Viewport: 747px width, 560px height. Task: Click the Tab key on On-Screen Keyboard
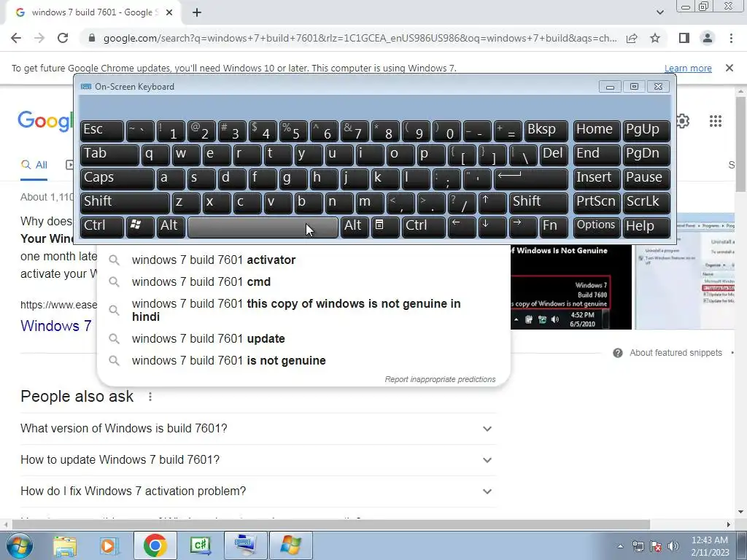109,155
